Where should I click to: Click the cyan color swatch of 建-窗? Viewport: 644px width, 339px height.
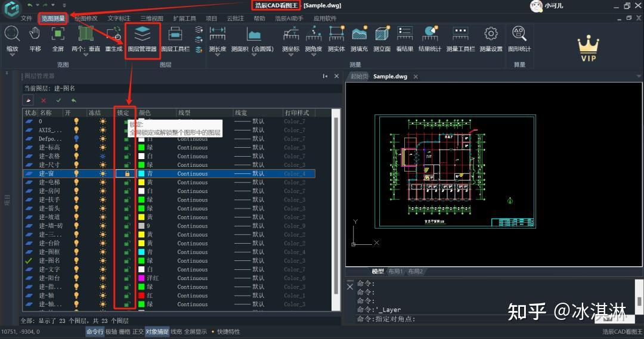141,173
